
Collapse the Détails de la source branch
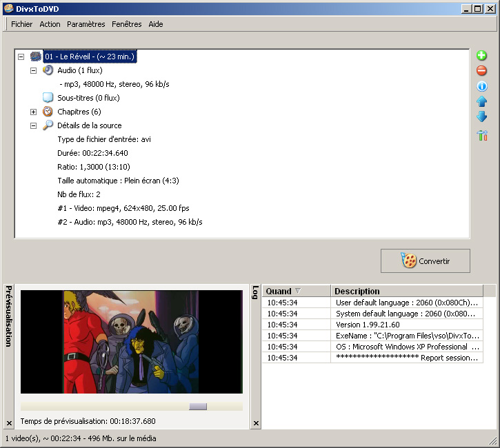tap(34, 125)
